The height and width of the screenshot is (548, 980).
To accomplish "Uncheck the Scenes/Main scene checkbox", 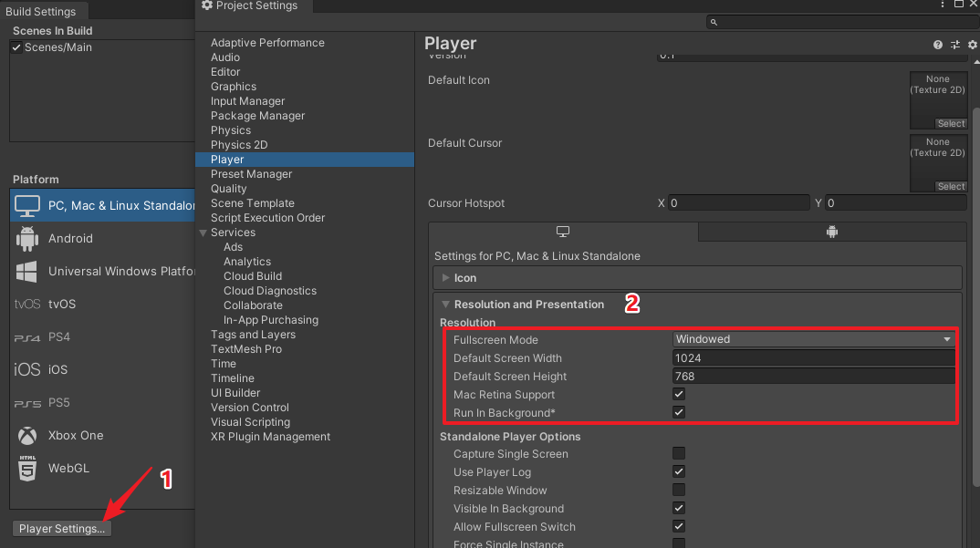I will [16, 47].
